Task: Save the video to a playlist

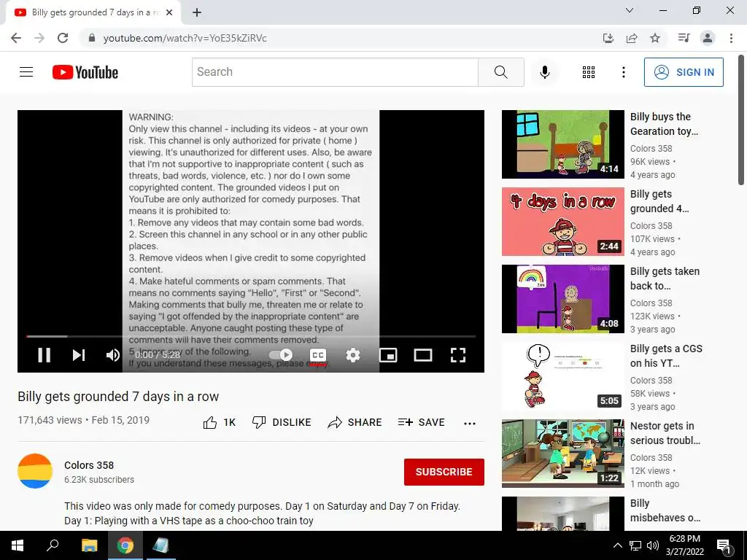Action: pos(422,422)
